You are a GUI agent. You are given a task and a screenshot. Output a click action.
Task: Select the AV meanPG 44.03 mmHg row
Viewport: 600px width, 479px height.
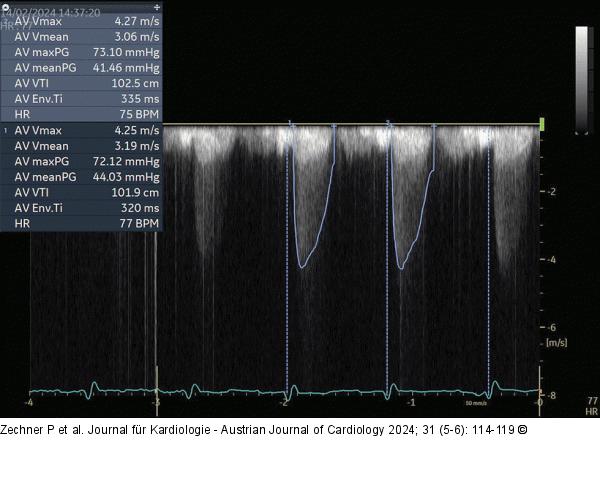pos(84,176)
